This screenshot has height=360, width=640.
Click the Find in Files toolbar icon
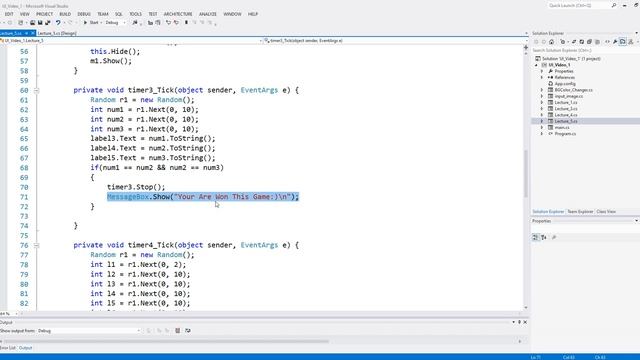pyautogui.click(x=135, y=23)
